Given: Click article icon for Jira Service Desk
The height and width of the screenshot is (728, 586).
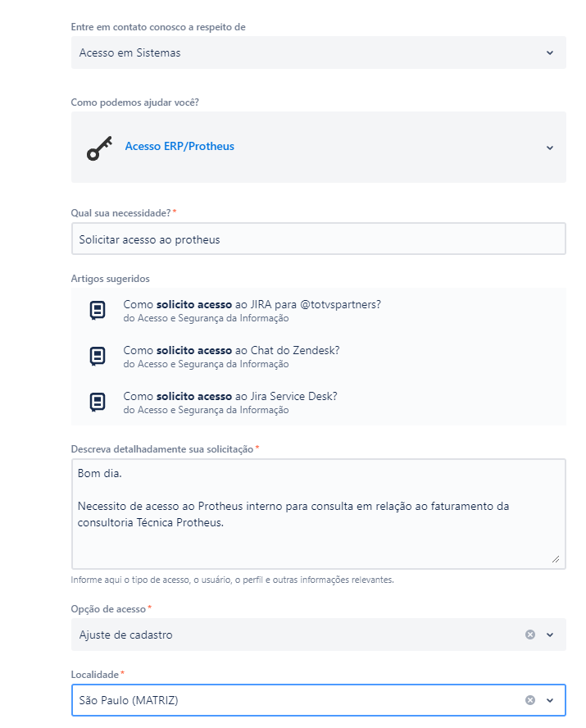Looking at the screenshot, I should pyautogui.click(x=98, y=403).
